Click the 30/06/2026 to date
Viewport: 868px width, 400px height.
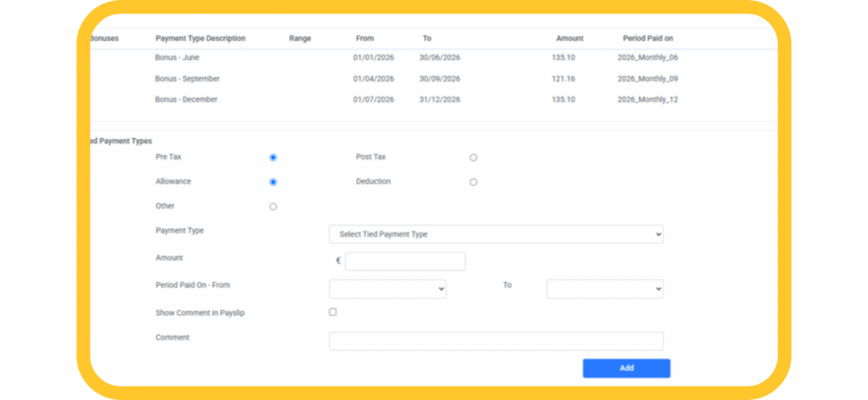click(440, 57)
